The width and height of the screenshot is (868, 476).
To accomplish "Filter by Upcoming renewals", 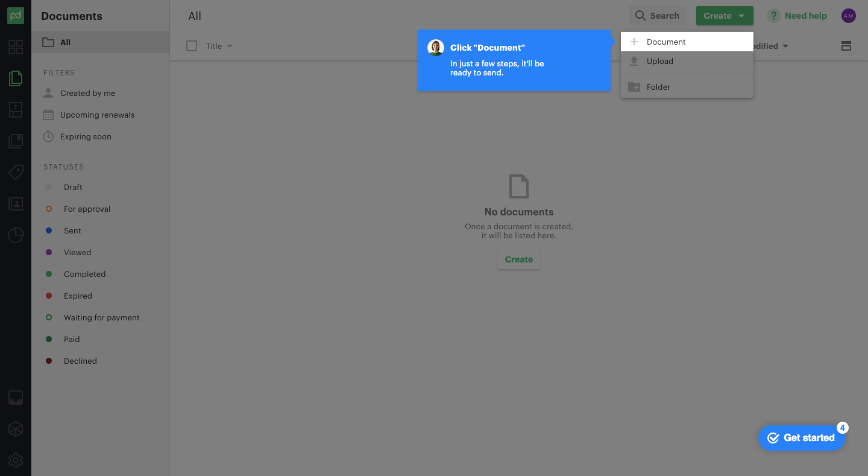I will 101,115.
